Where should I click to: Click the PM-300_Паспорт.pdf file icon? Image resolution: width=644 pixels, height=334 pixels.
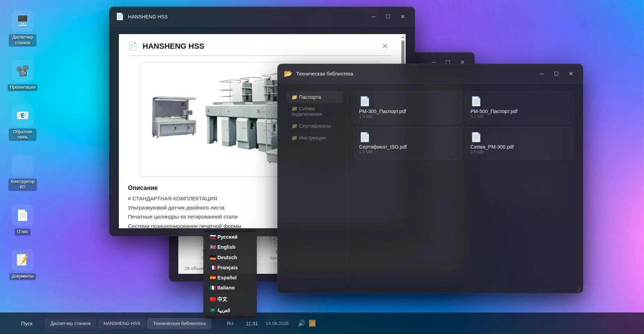(x=365, y=101)
